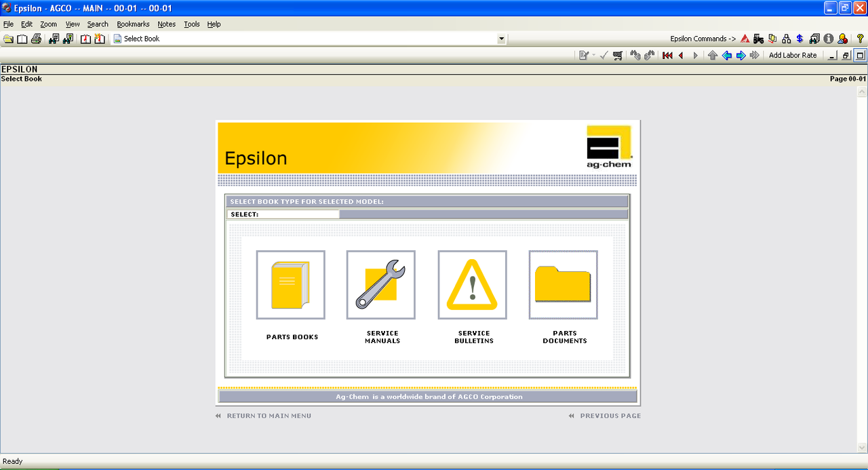
Task: Click the PARTS DOCUMENTS label text
Action: [x=565, y=337]
